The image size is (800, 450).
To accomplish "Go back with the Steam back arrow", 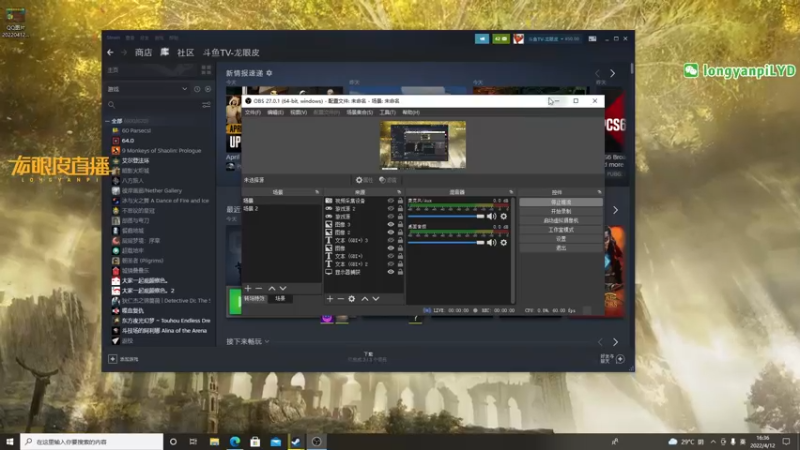I will click(111, 53).
